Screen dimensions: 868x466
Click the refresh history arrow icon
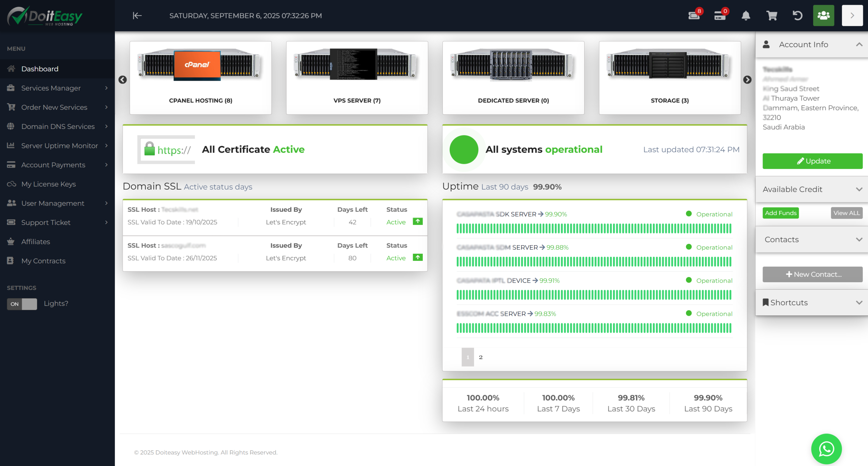click(797, 16)
